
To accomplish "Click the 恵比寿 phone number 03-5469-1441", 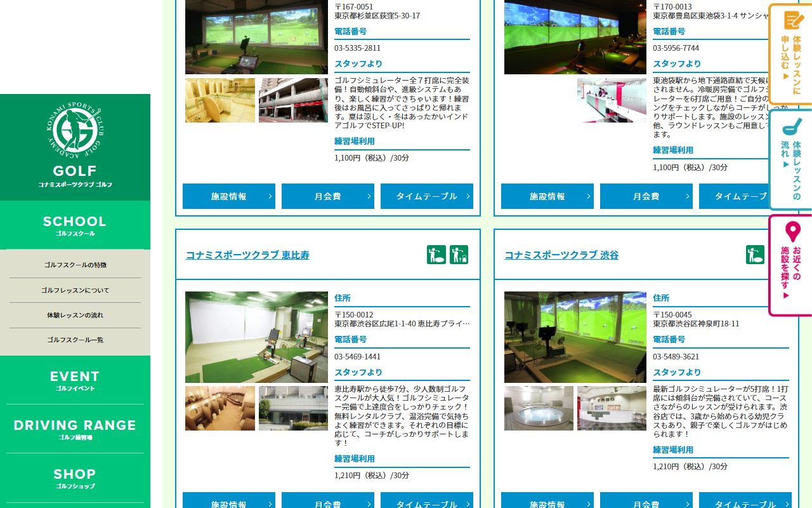I will (358, 357).
